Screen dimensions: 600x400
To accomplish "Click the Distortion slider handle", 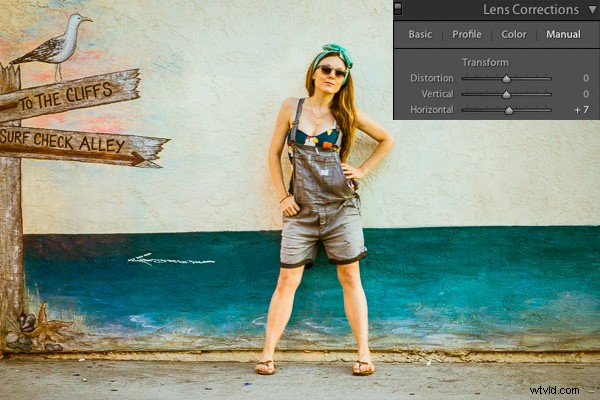I will click(507, 78).
